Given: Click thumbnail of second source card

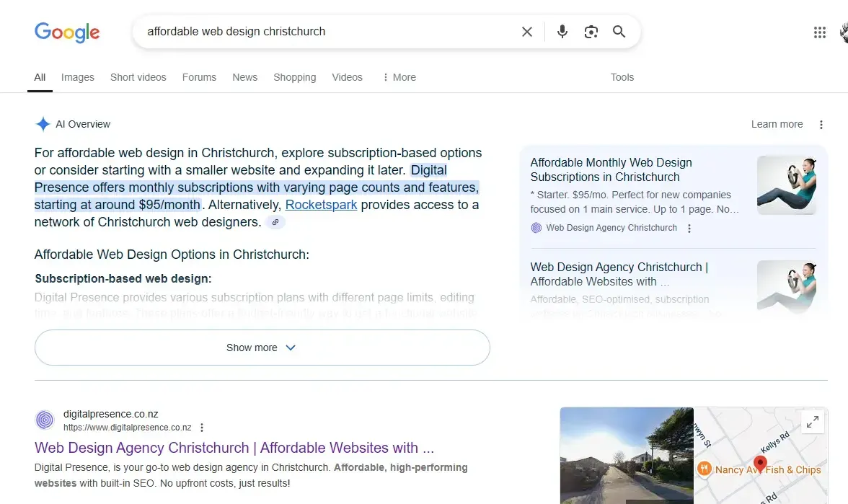Looking at the screenshot, I should 786,287.
